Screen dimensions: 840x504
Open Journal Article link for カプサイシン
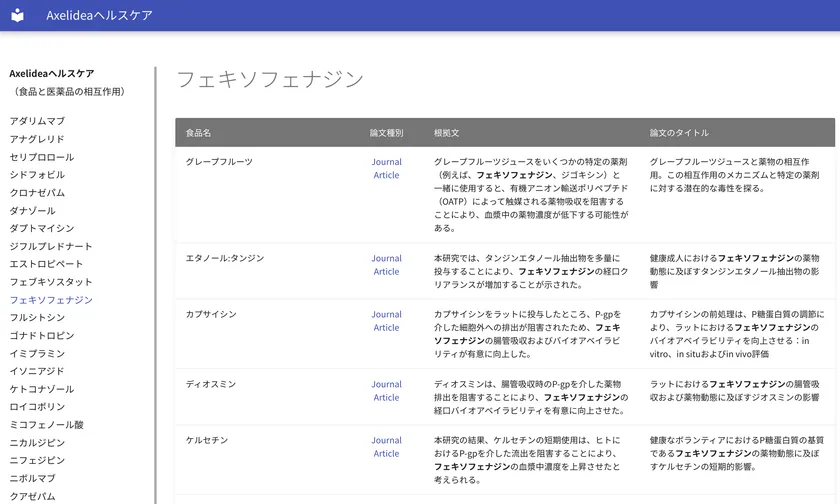(x=386, y=321)
